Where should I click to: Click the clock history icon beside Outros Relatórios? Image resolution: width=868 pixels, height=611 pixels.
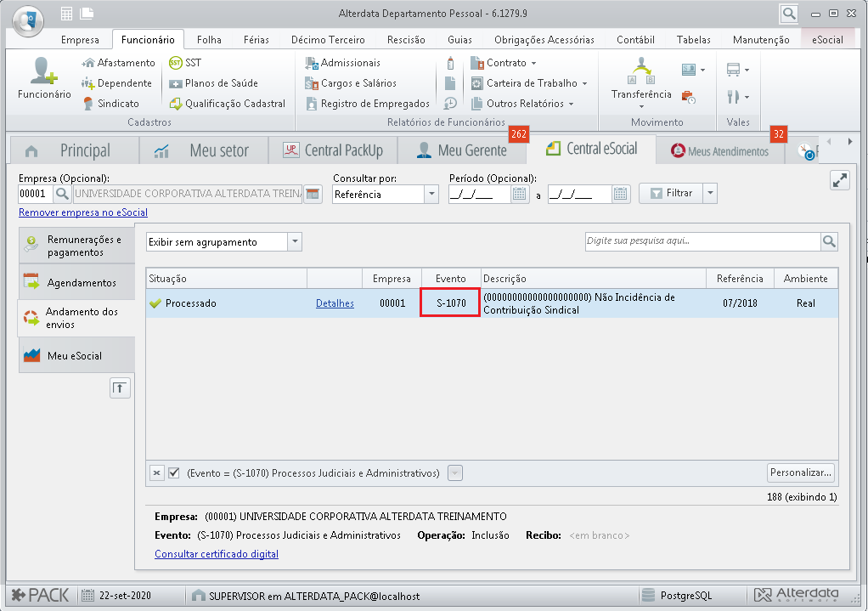(x=450, y=104)
